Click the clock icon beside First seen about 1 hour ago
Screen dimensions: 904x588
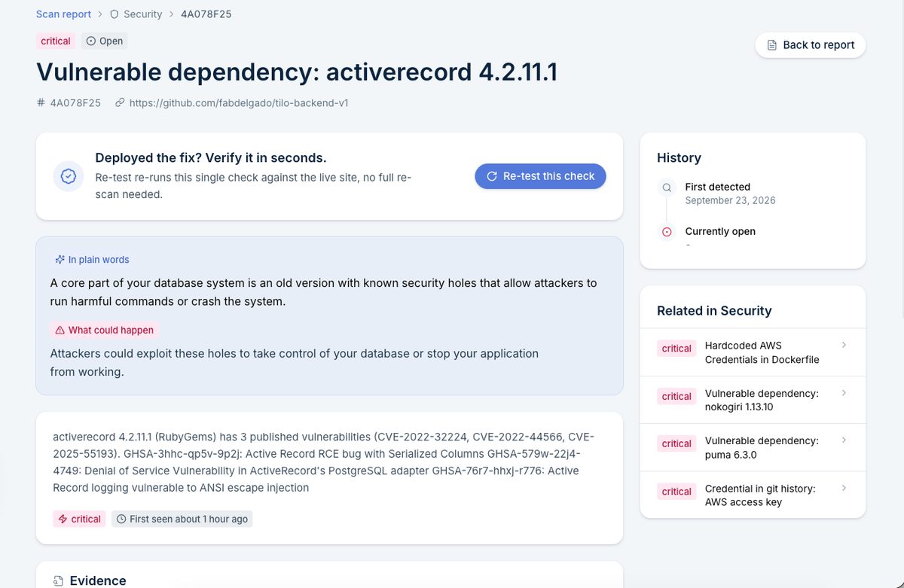(x=121, y=519)
